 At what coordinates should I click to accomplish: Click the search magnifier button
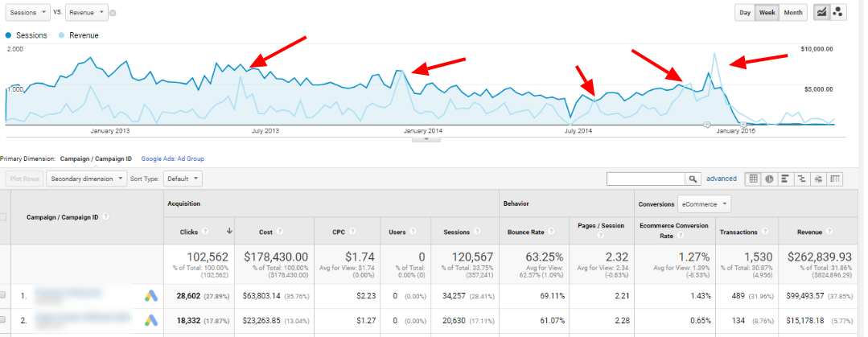click(693, 179)
